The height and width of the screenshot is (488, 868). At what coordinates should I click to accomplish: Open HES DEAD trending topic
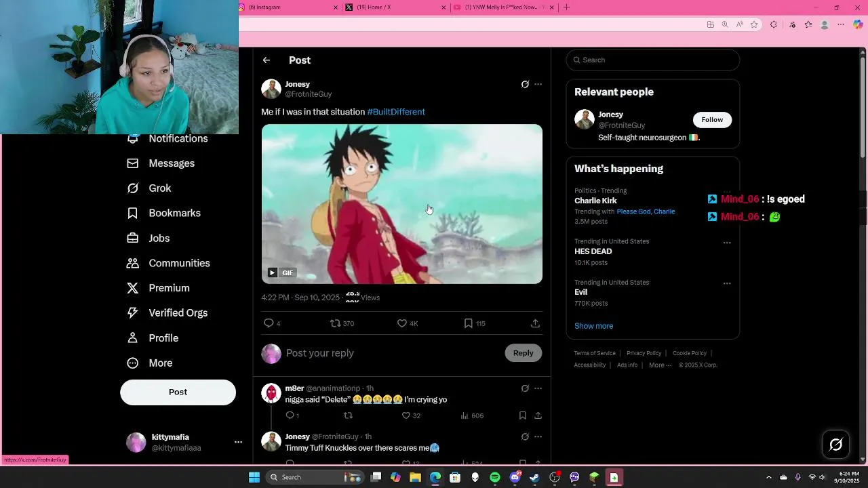click(593, 251)
